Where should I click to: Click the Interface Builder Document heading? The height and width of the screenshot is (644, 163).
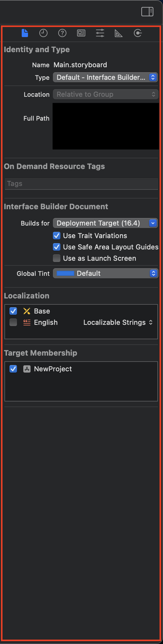point(56,206)
